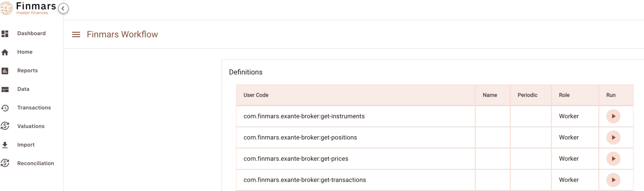644x191 pixels.
Task: Run the get-positions workflow
Action: point(613,137)
